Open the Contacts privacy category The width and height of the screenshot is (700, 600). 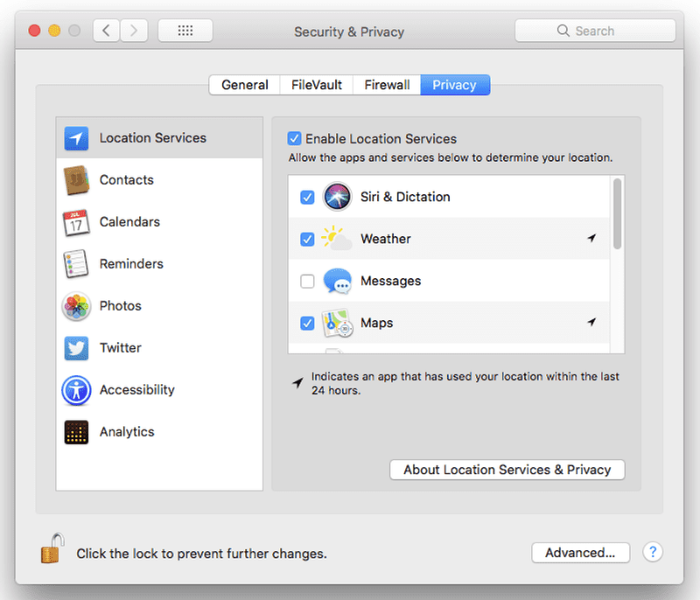coord(126,180)
